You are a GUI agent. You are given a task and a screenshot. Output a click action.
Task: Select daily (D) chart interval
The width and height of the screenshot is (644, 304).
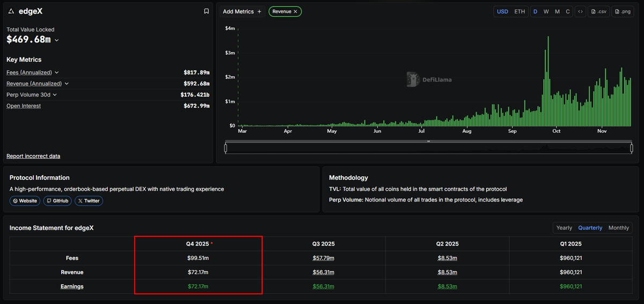[x=535, y=11]
